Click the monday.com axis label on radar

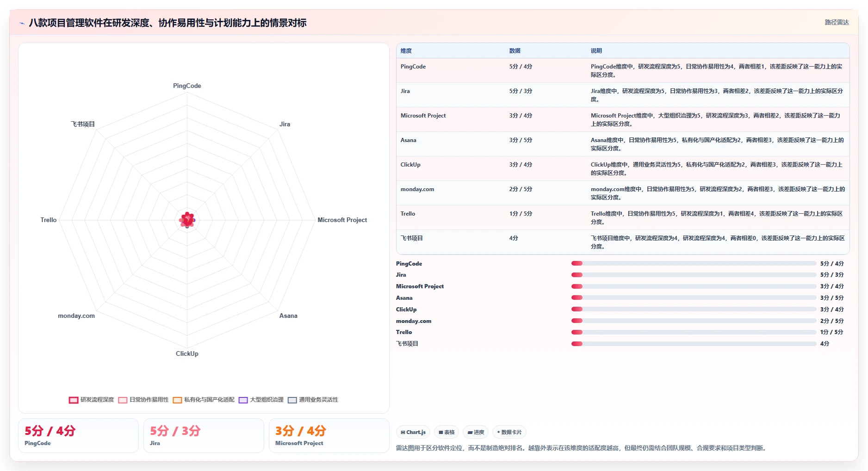76,316
